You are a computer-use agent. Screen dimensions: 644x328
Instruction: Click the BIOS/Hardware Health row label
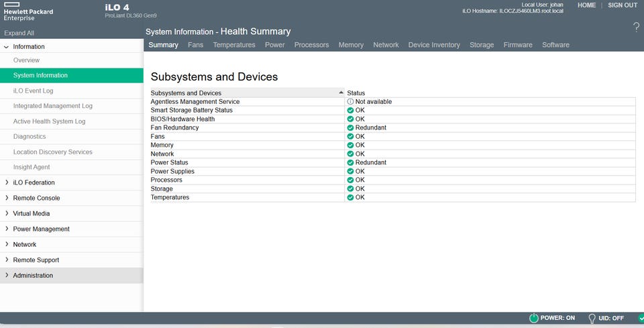coord(182,119)
